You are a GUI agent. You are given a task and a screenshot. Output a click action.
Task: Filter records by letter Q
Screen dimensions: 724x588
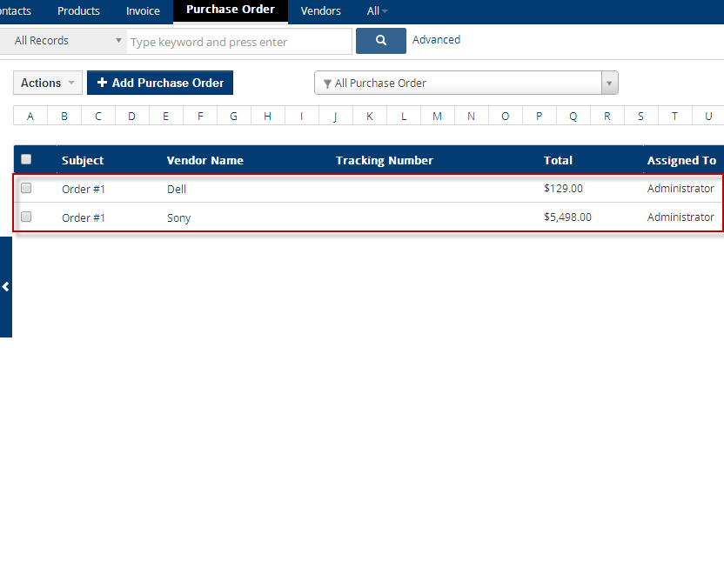pos(573,116)
